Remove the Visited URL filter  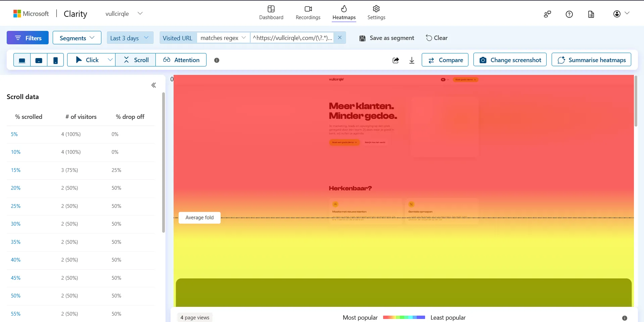[340, 38]
